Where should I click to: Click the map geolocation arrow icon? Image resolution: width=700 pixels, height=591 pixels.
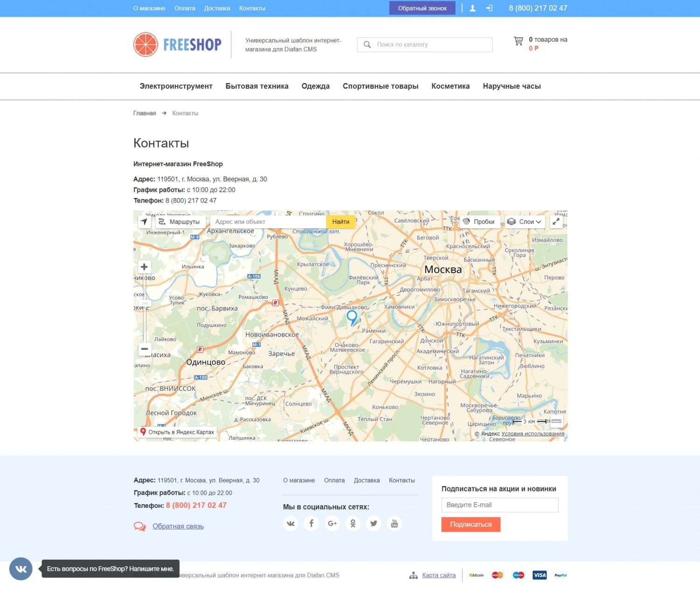pyautogui.click(x=144, y=222)
